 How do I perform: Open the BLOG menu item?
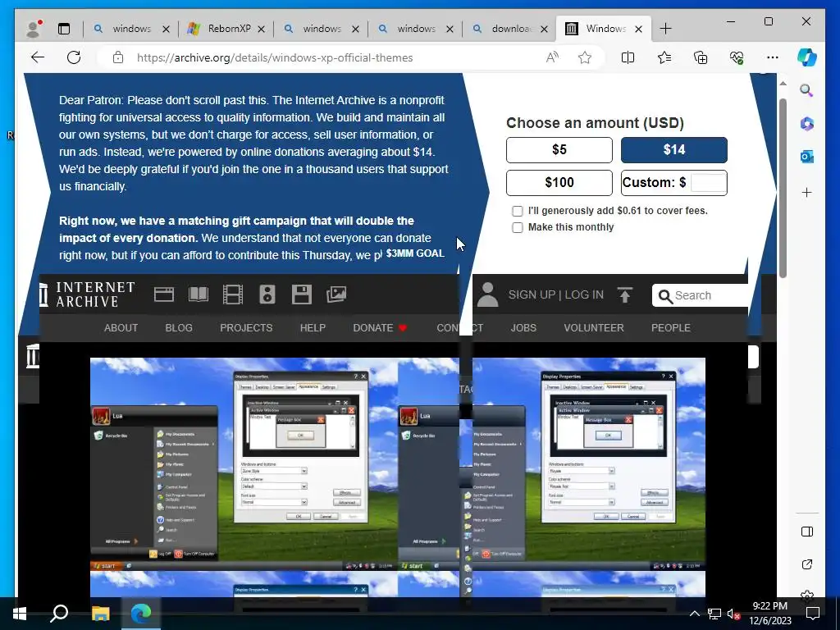tap(179, 328)
